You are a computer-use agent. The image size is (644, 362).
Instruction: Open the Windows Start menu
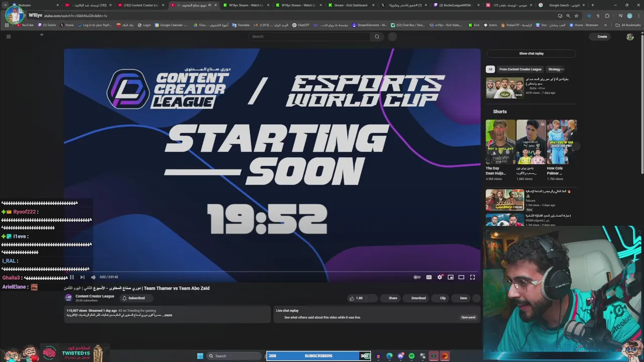[x=200, y=356]
